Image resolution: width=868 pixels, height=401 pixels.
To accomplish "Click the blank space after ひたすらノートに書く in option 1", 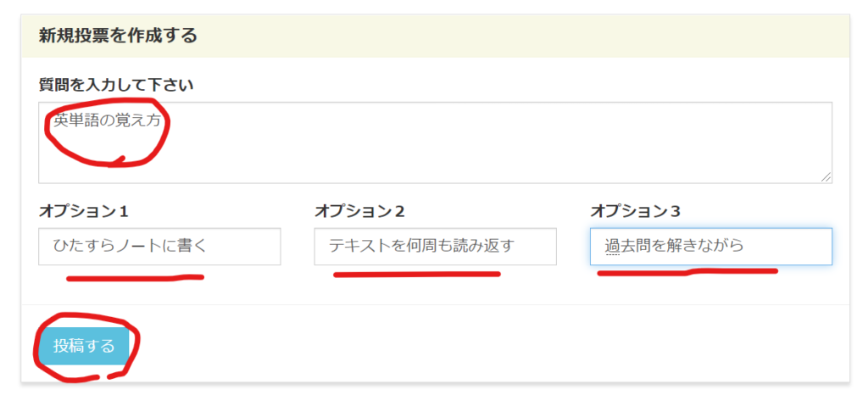I will 243,247.
